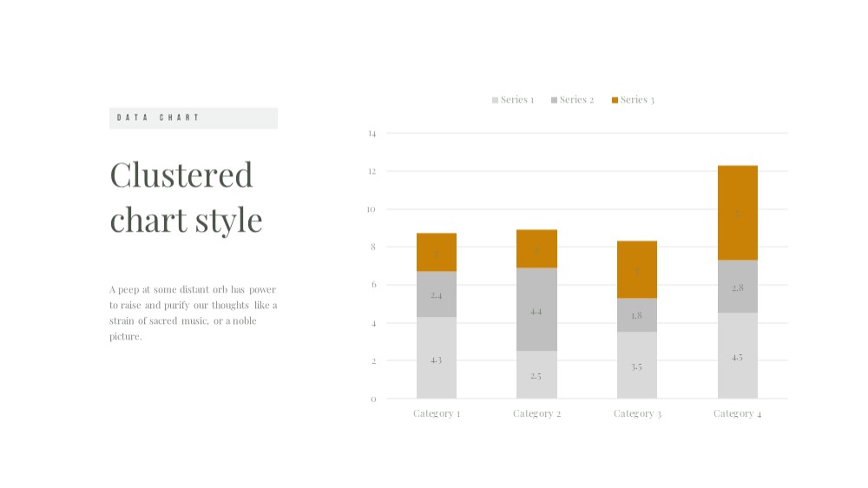Click the orange segment of Category 4
Screen dimensions: 868x488
point(737,213)
